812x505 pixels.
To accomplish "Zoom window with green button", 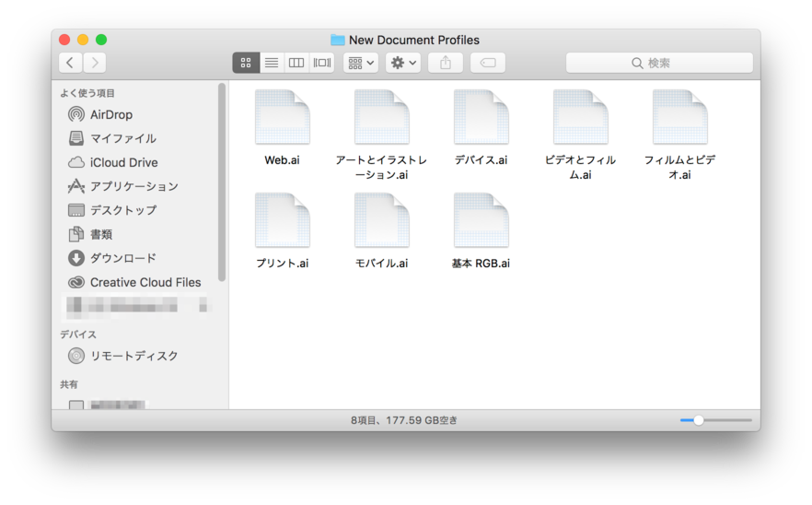I will coord(101,40).
